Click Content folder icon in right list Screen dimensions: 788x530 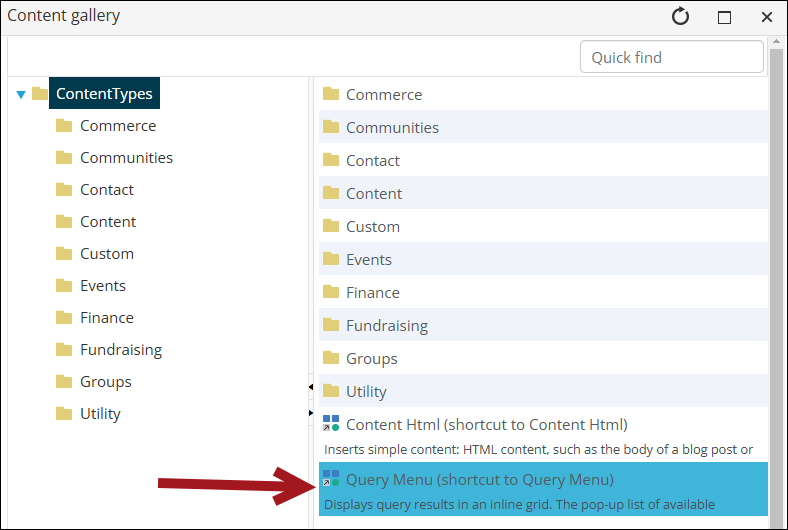pyautogui.click(x=331, y=192)
